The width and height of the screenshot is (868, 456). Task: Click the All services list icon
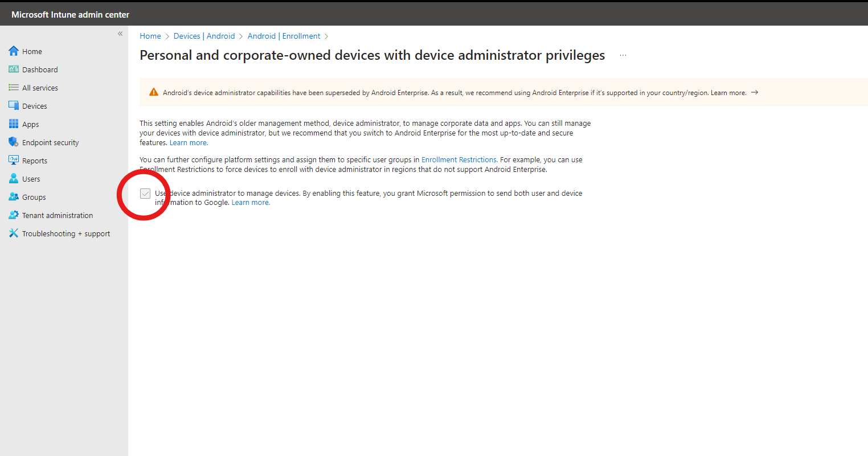pyautogui.click(x=14, y=88)
